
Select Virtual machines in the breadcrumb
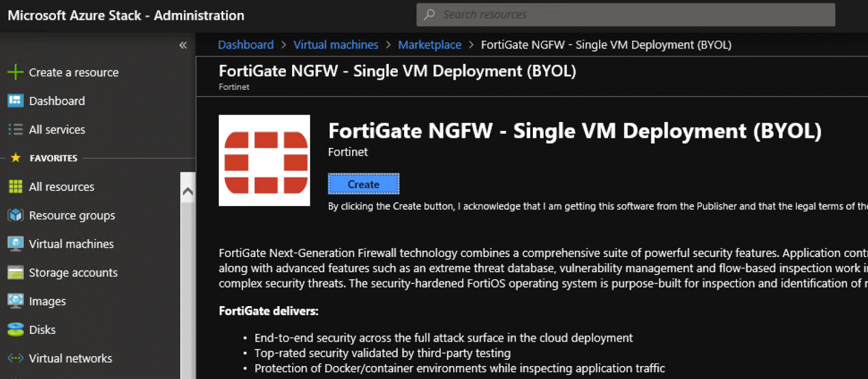pyautogui.click(x=336, y=44)
